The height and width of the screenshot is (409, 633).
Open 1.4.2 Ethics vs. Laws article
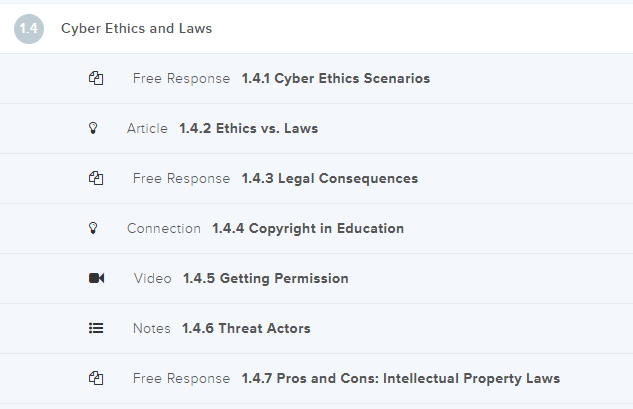248,128
